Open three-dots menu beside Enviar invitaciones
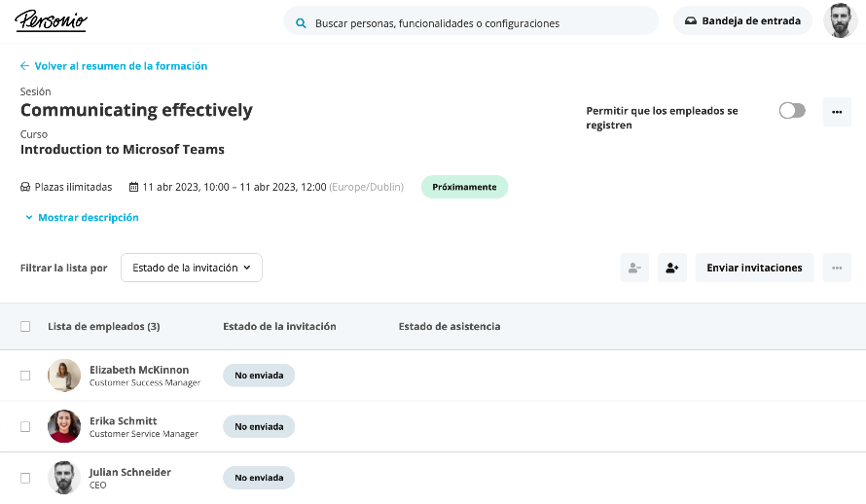866x504 pixels. pyautogui.click(x=837, y=268)
